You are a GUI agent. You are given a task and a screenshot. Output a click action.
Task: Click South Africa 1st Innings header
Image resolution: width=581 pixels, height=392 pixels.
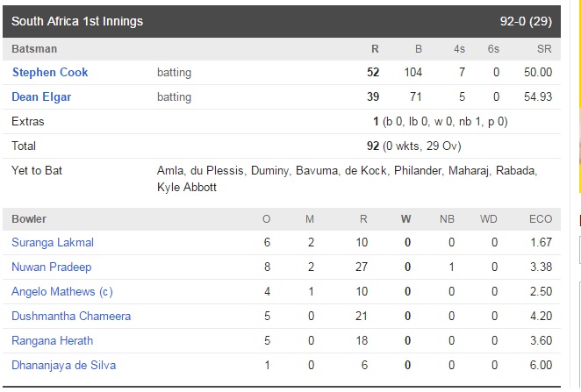coord(77,21)
